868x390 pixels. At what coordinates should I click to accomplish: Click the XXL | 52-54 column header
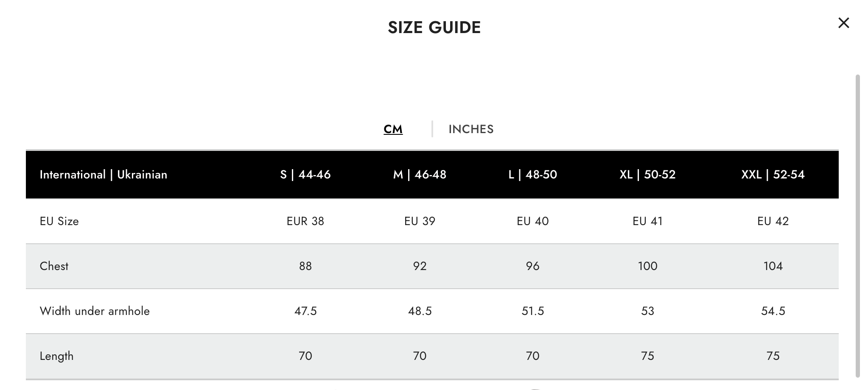point(773,175)
